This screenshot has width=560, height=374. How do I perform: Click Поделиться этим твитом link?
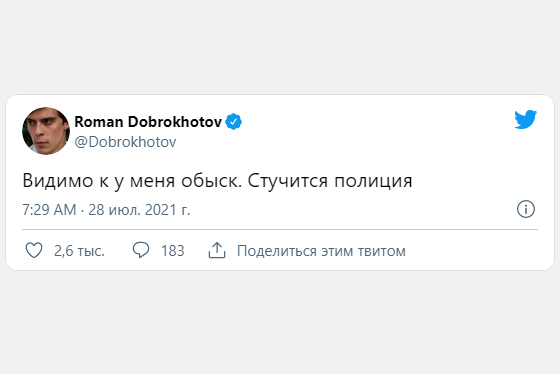tap(321, 251)
